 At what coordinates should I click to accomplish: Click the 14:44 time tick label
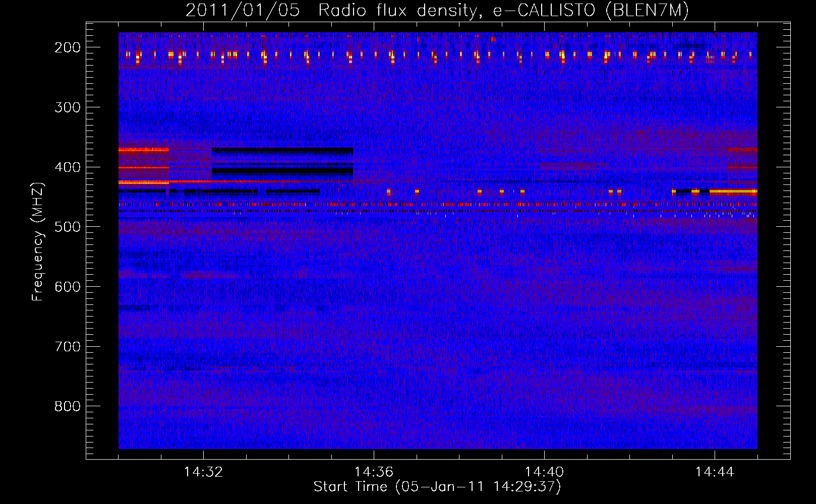click(715, 472)
